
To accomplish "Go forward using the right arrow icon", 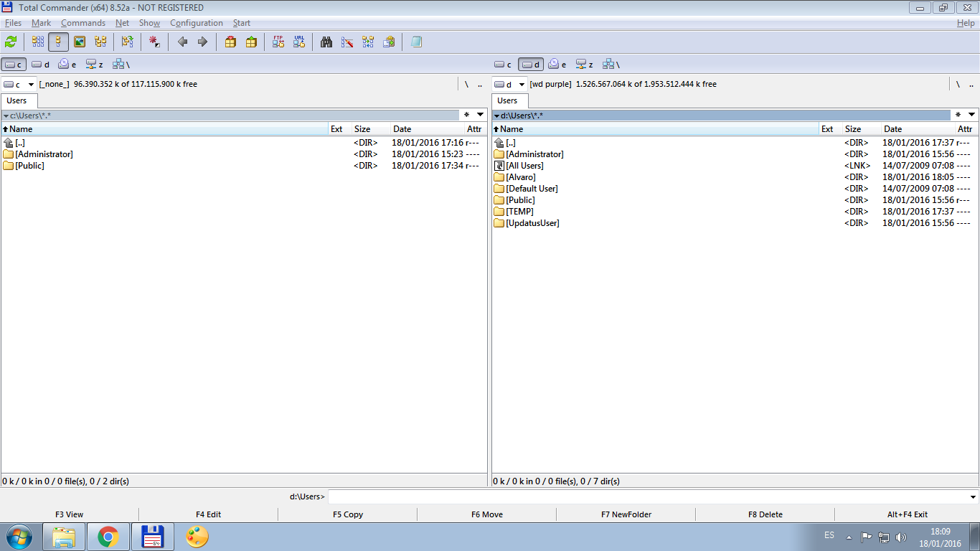I will (202, 42).
